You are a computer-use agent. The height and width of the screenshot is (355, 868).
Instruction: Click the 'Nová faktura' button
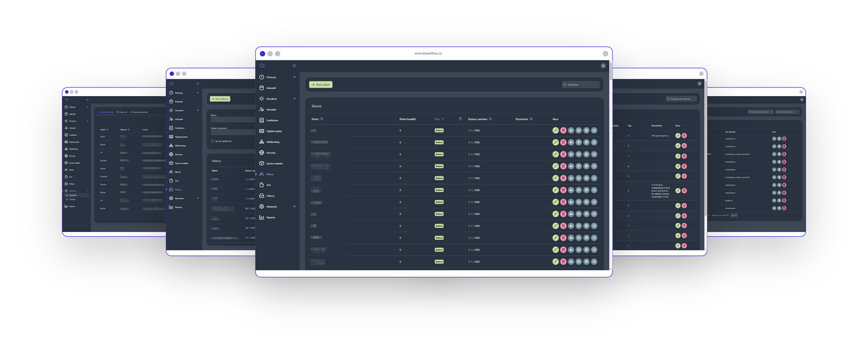(220, 99)
